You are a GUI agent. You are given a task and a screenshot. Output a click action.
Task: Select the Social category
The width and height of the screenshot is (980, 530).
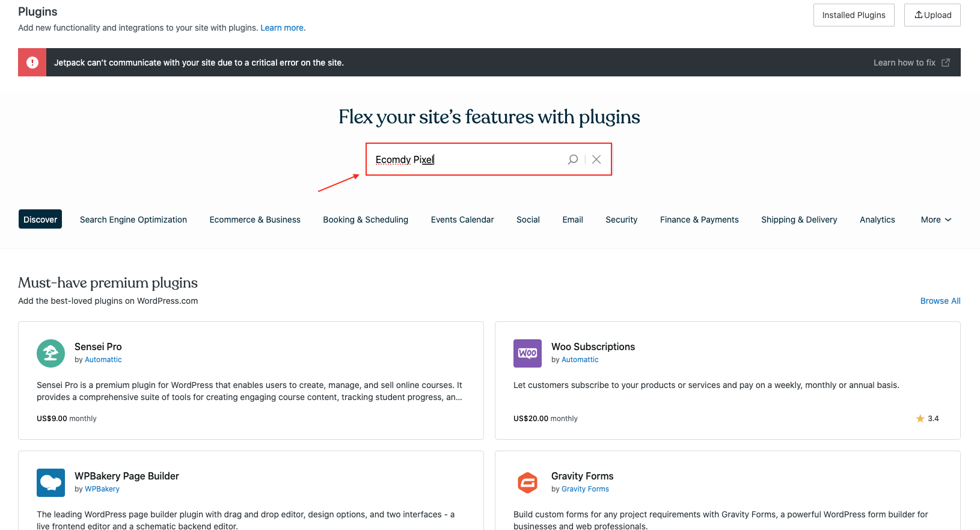(x=528, y=220)
